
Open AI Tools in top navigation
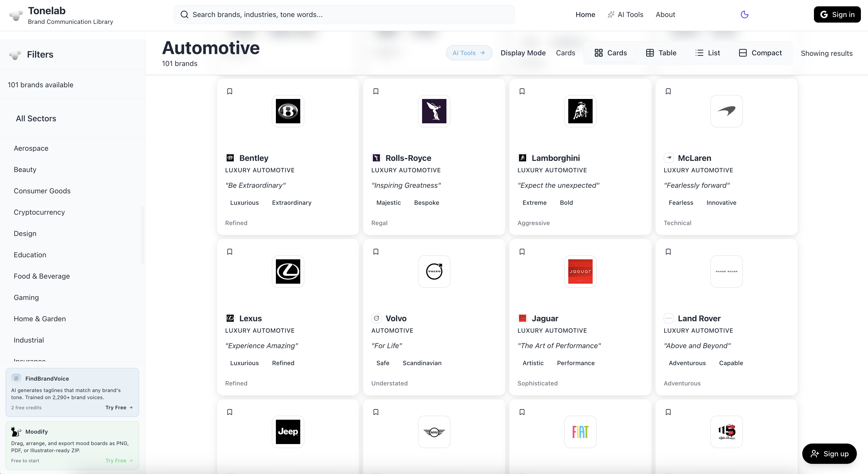626,14
